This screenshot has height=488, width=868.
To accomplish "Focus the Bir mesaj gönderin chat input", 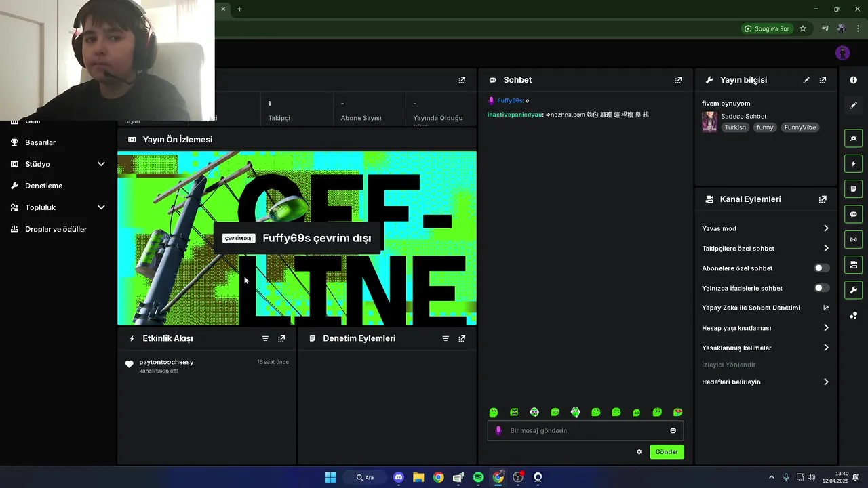I will pos(585,430).
